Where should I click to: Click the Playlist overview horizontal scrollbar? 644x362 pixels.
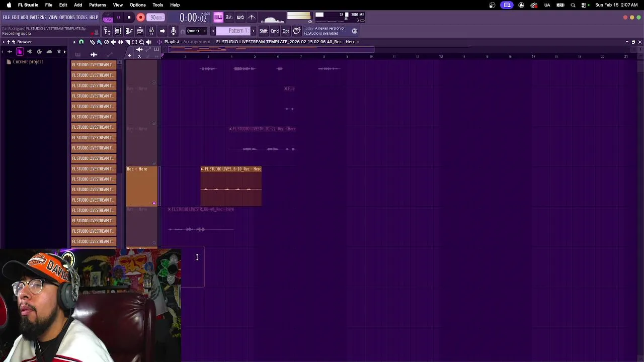tap(272, 50)
